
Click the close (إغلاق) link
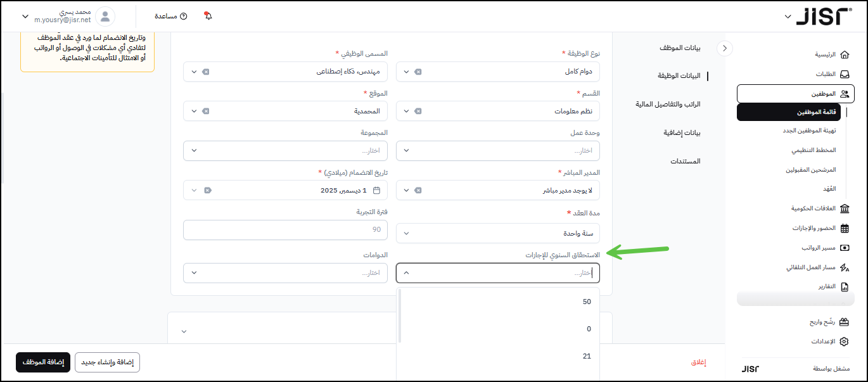(698, 362)
